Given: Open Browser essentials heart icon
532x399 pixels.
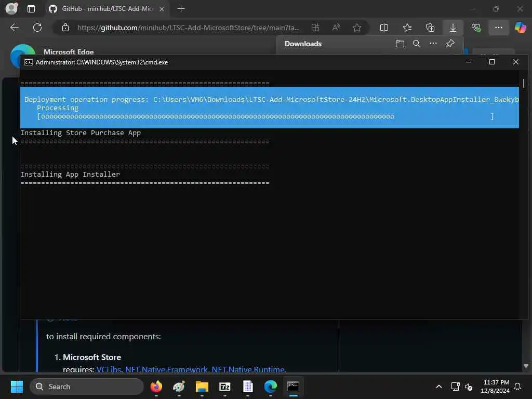Looking at the screenshot, I should coord(476,28).
